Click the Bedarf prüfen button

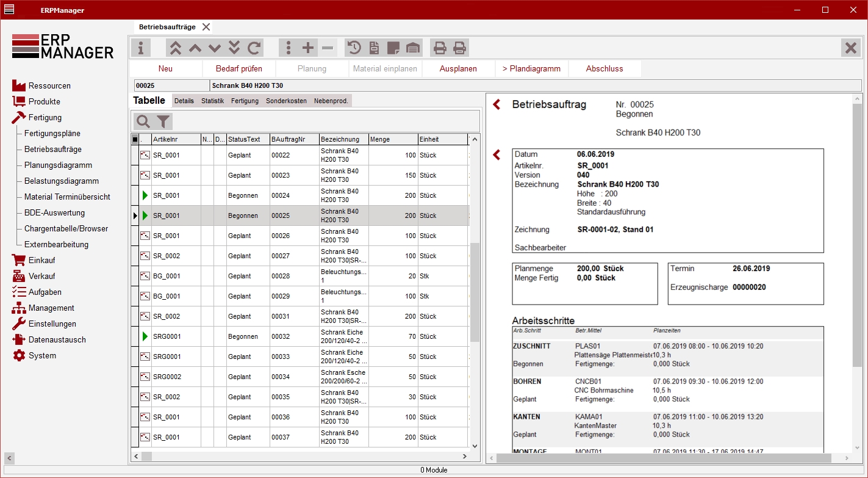point(239,69)
